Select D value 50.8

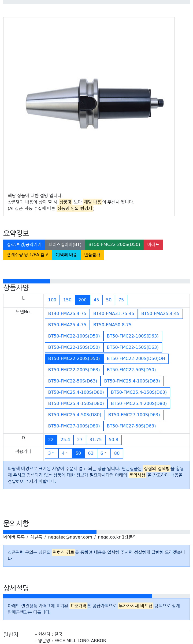[113, 440]
